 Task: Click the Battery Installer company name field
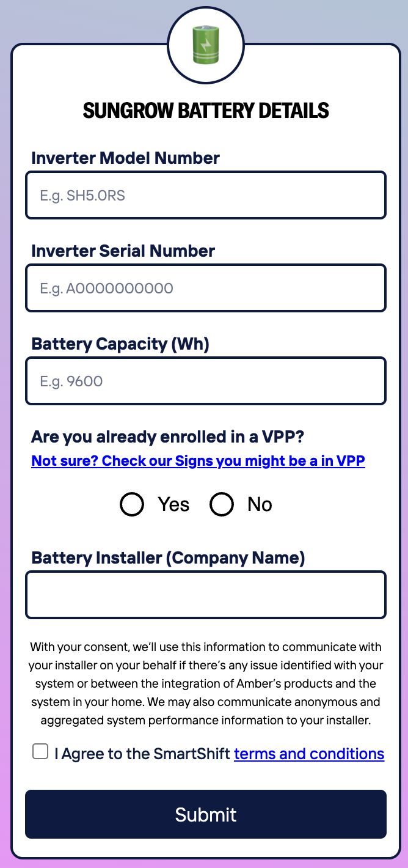pos(205,594)
